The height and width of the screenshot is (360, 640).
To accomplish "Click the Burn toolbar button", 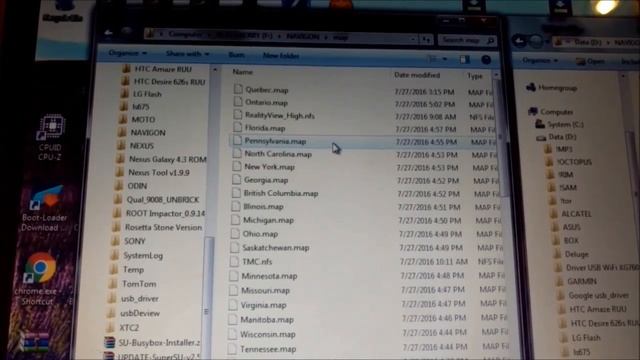I will [236, 55].
